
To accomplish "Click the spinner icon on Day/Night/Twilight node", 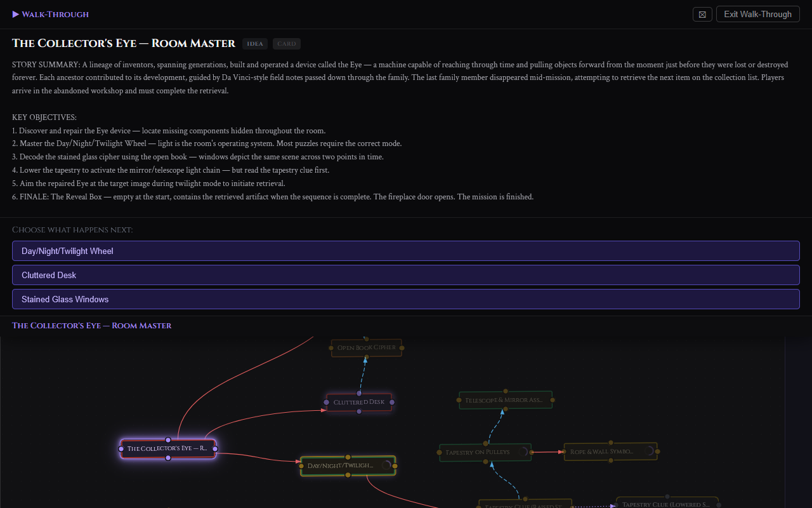I will [386, 465].
